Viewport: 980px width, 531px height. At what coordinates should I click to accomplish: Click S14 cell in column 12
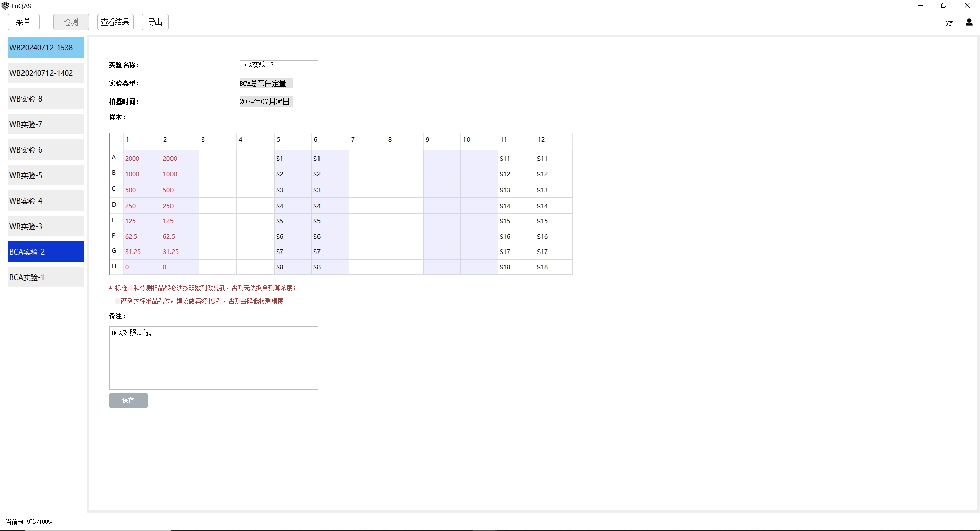(554, 206)
